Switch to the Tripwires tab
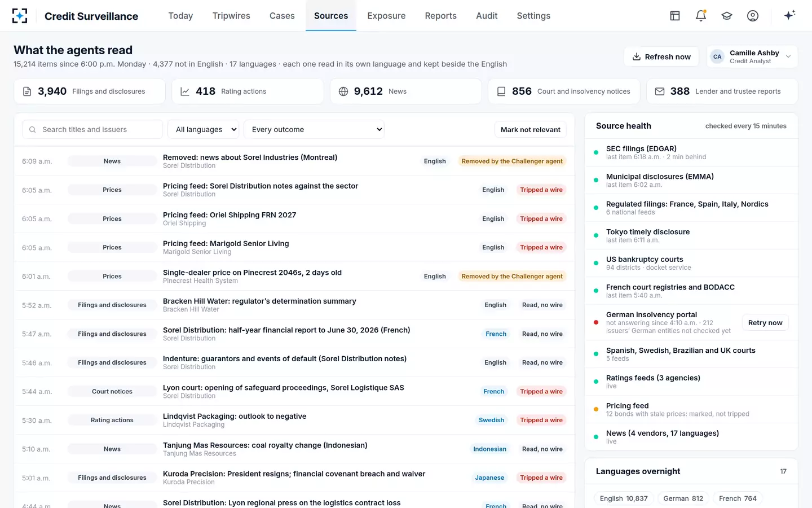 (x=231, y=16)
